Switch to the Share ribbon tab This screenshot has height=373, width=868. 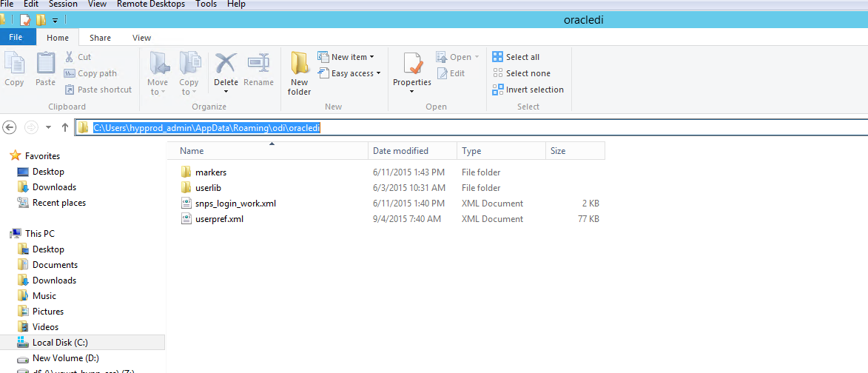click(100, 38)
